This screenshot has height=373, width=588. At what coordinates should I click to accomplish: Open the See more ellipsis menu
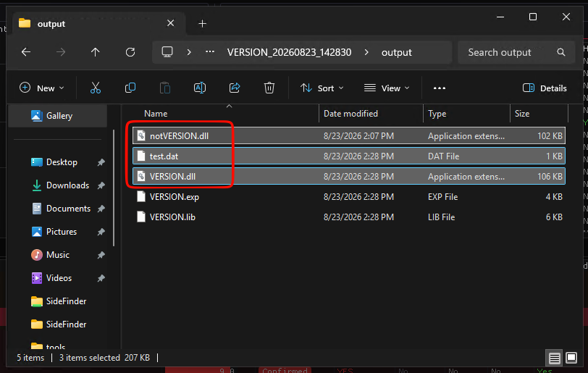click(x=440, y=88)
